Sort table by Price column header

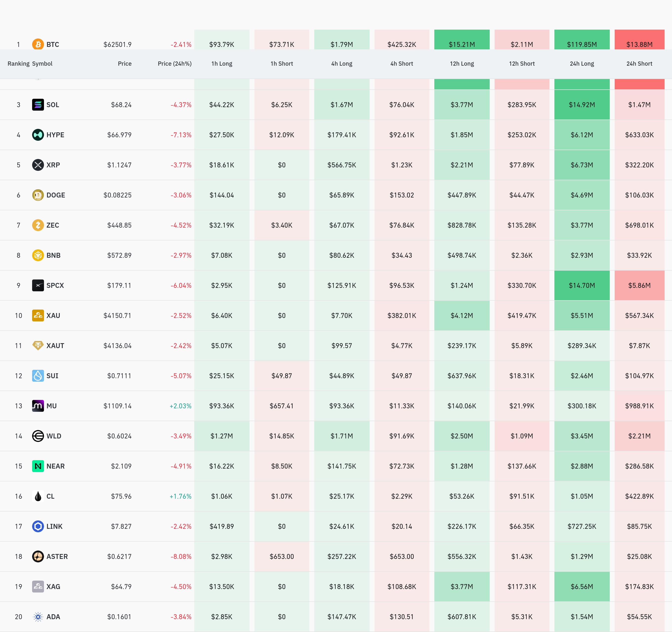point(125,63)
